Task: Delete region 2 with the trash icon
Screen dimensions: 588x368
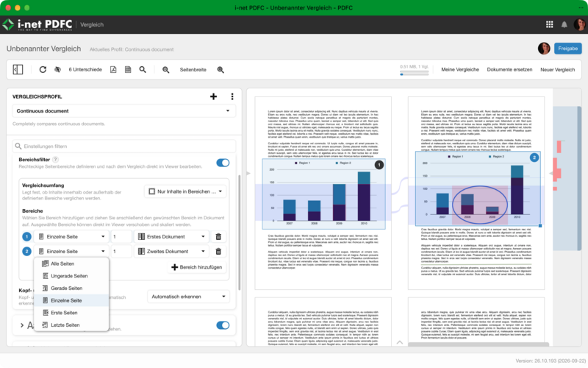Action: pyautogui.click(x=218, y=251)
